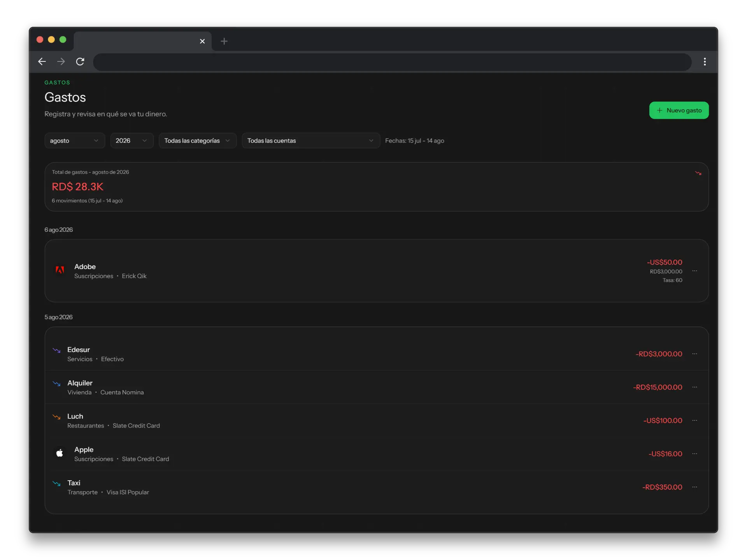This screenshot has width=747, height=560.
Task: Click the RD$ 28.3K total
Action: pos(77,187)
